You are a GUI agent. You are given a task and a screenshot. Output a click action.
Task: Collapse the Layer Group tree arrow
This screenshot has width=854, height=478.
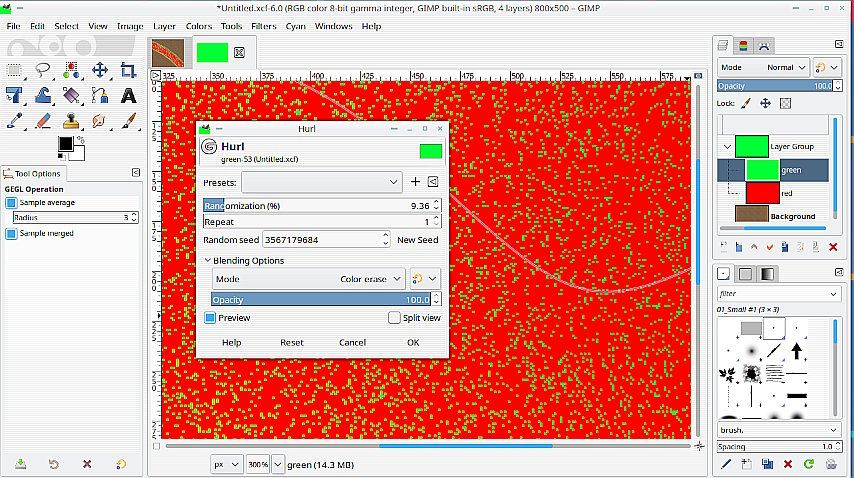tap(727, 146)
